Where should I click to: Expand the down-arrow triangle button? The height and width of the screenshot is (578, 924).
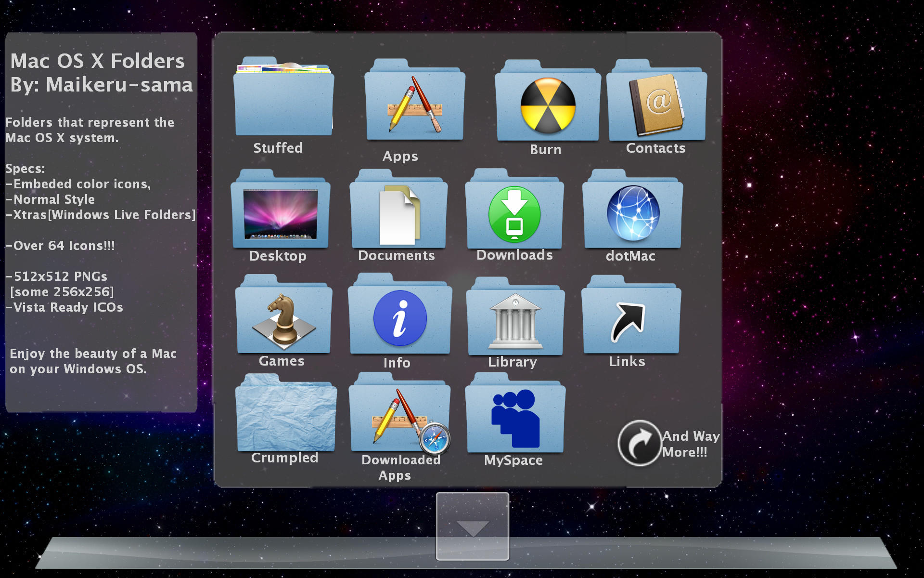point(473,527)
